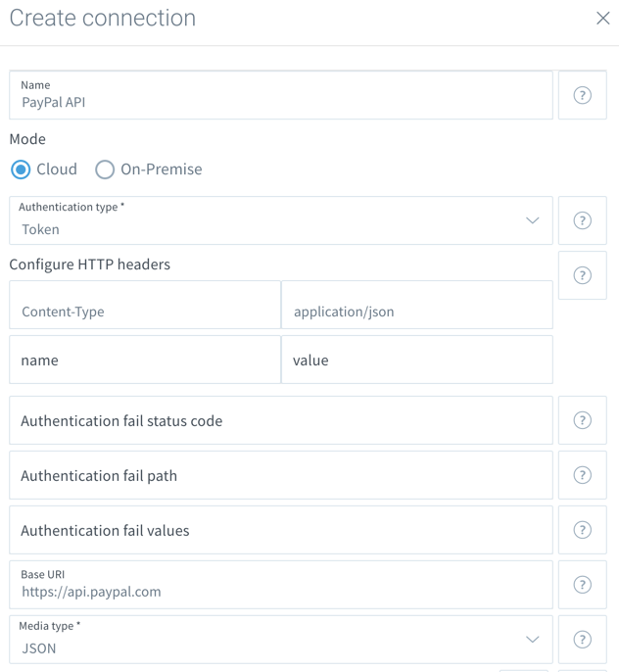Open help for Authentication fail path
This screenshot has width=619, height=672.
(x=583, y=475)
